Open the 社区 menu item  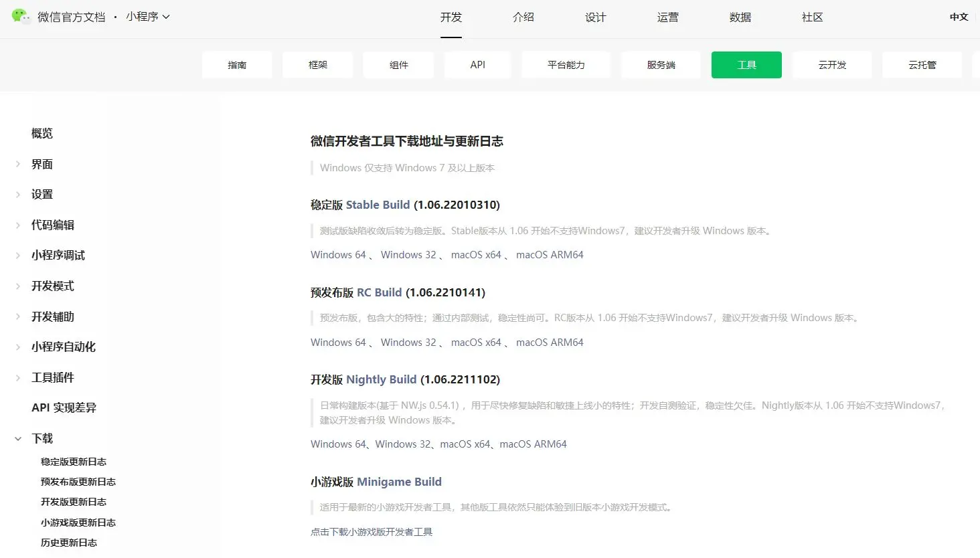[x=811, y=17]
